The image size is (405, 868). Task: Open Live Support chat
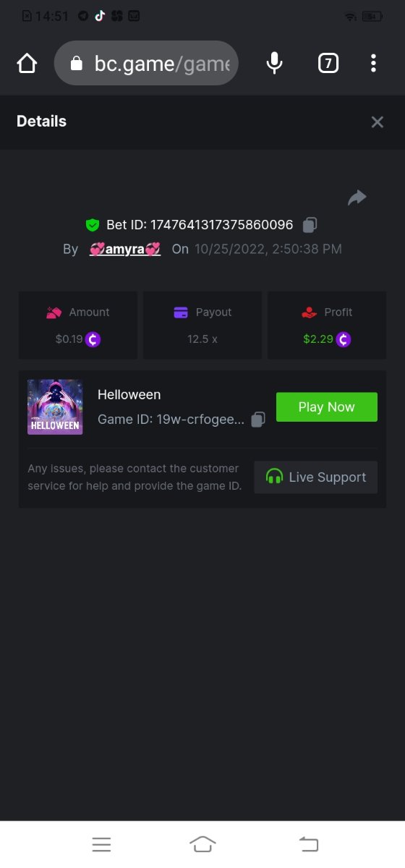click(316, 477)
